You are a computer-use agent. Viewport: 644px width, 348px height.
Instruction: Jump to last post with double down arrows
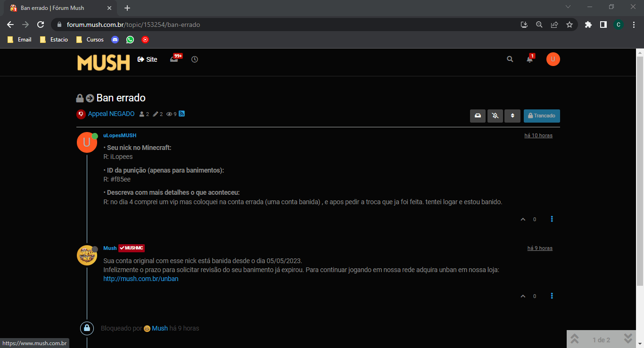tap(627, 339)
